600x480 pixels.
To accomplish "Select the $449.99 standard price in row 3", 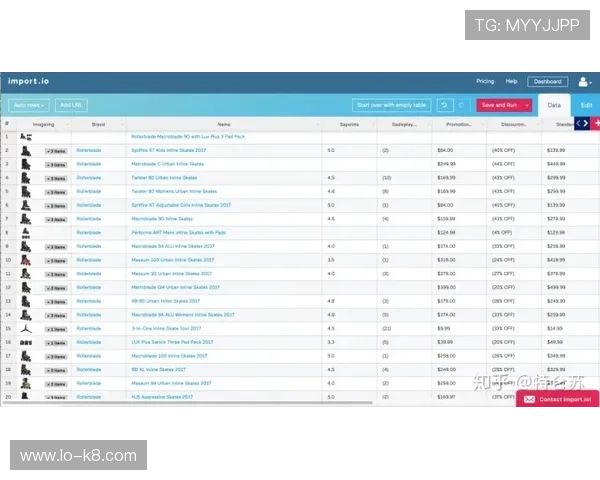I will point(556,164).
